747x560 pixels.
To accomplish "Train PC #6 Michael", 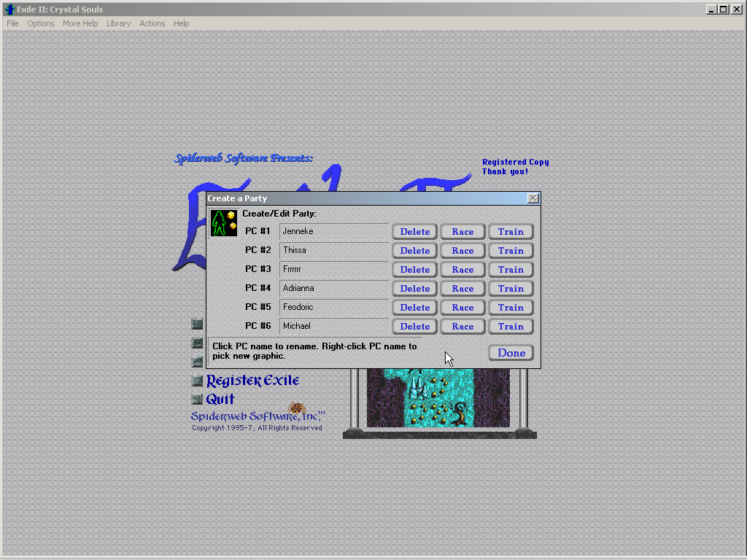I will tap(511, 327).
